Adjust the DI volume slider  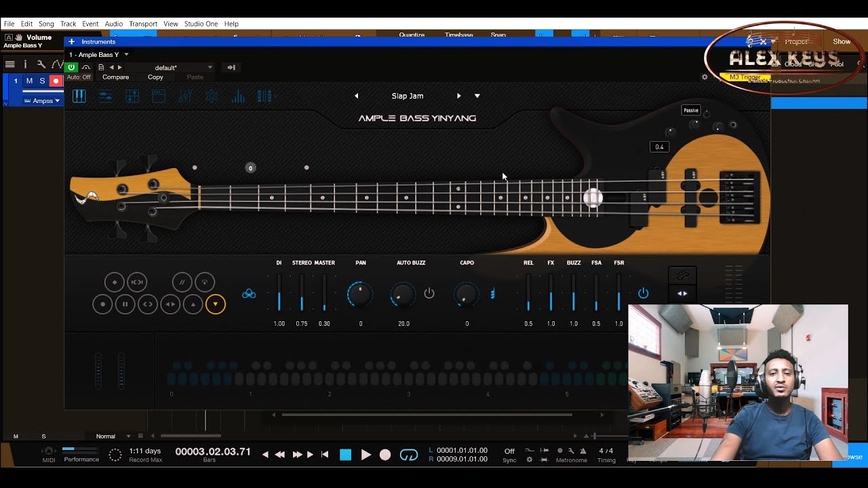click(x=279, y=293)
